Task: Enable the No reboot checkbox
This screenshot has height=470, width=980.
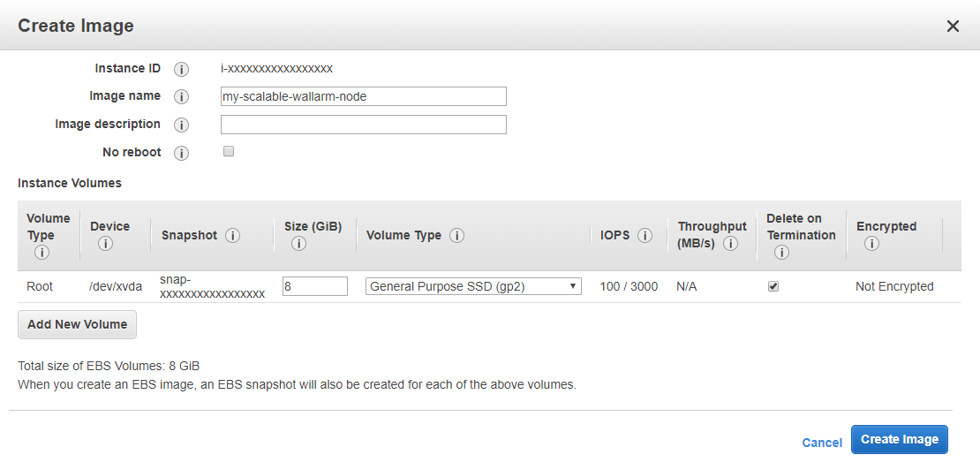Action: pyautogui.click(x=229, y=152)
